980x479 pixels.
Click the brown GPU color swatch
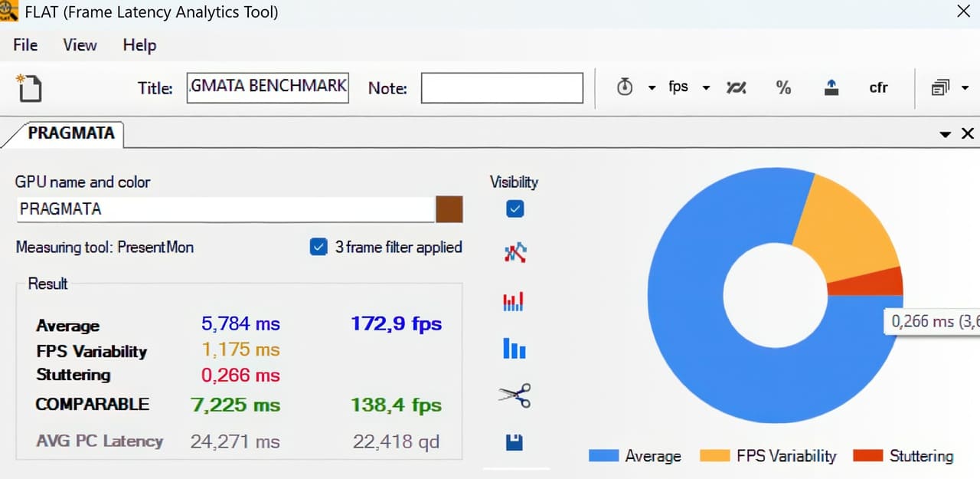pyautogui.click(x=449, y=209)
